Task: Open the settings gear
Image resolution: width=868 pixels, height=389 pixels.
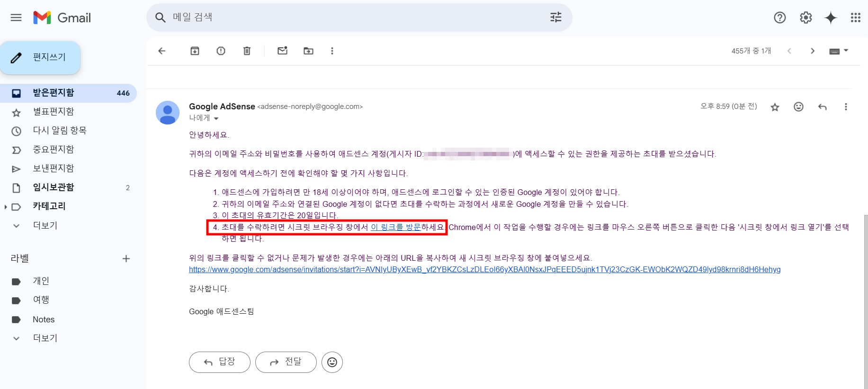Action: [x=805, y=18]
